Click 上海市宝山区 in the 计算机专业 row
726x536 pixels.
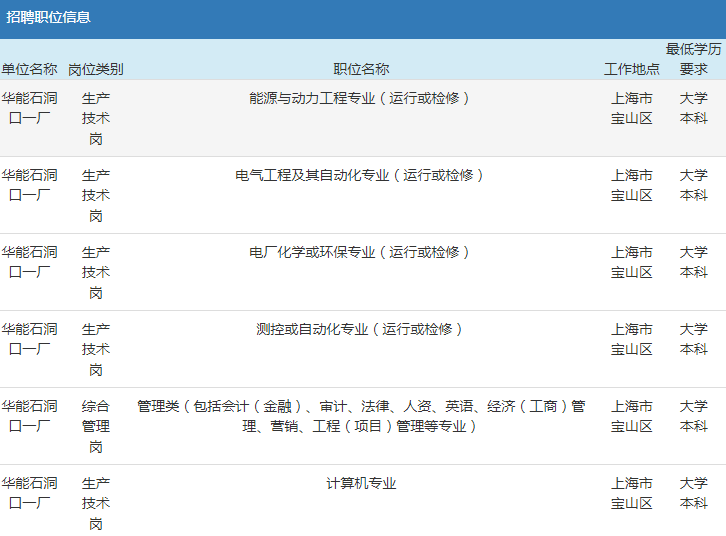[632, 493]
